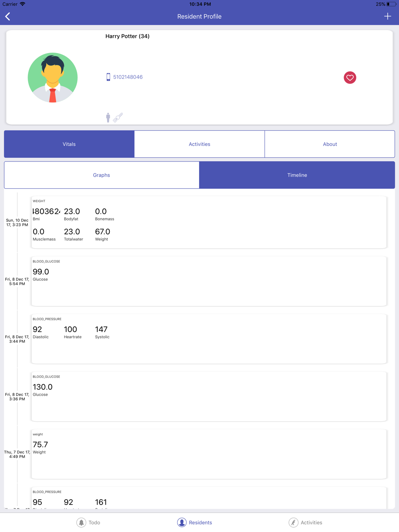The width and height of the screenshot is (399, 532).
Task: Tap the Wi-Fi icon in status bar
Action: coord(22,4)
